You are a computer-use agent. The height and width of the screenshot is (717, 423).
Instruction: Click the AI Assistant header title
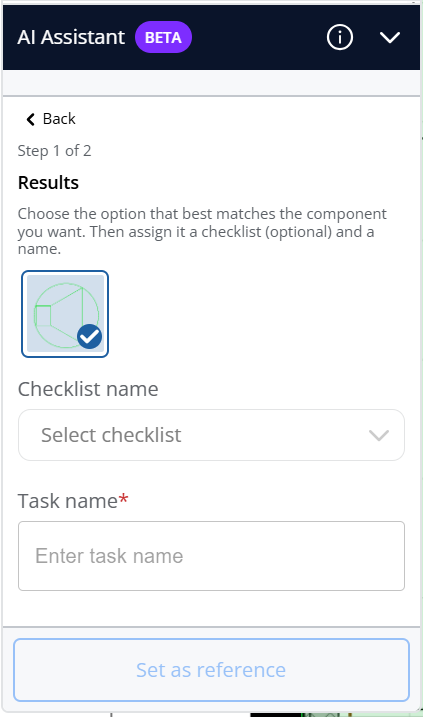71,37
